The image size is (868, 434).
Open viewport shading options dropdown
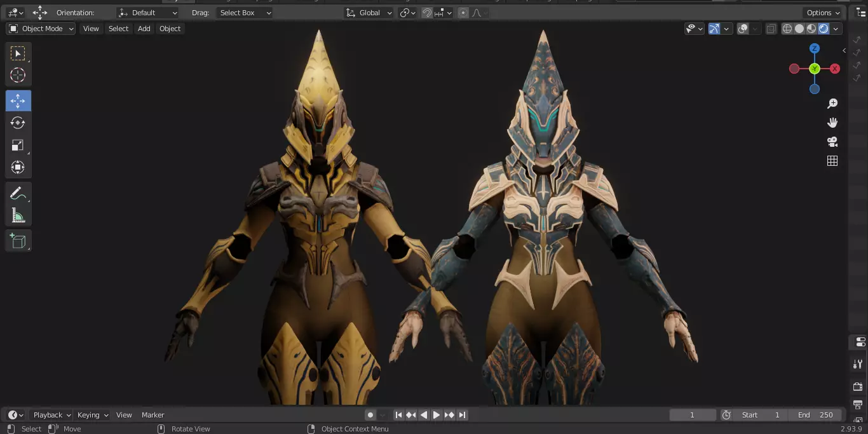coord(836,29)
